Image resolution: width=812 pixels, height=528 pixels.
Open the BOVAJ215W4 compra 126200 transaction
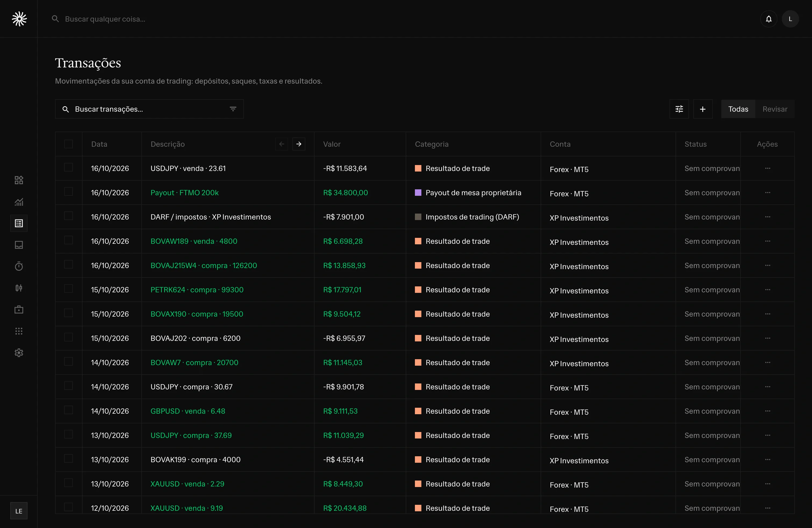pyautogui.click(x=204, y=265)
